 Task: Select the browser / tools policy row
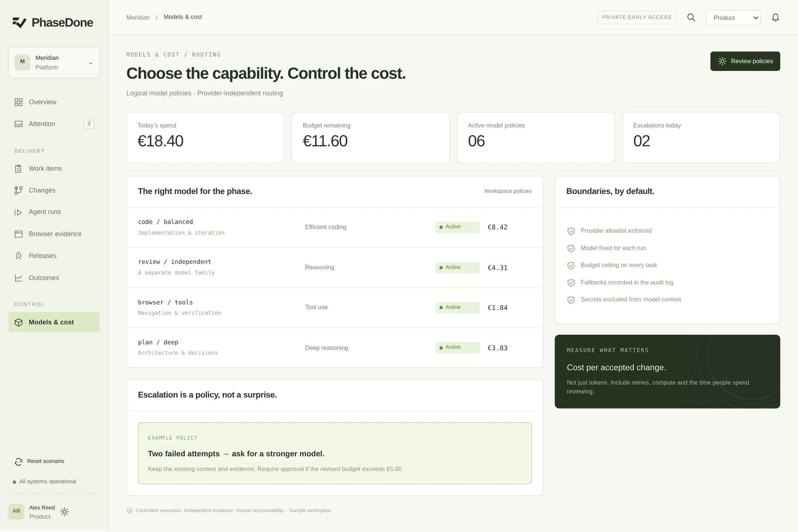[335, 308]
